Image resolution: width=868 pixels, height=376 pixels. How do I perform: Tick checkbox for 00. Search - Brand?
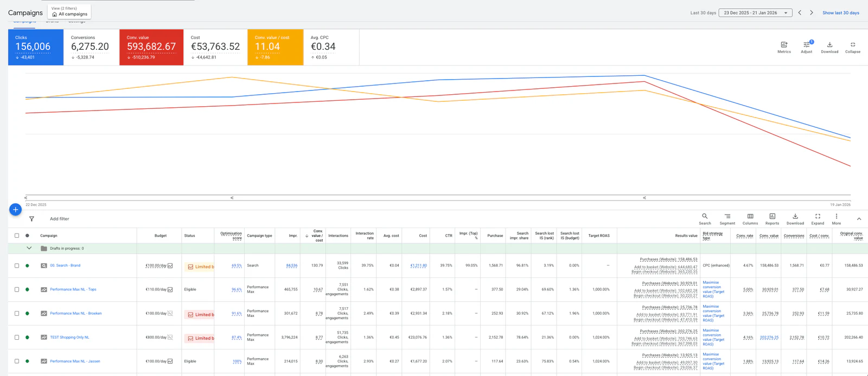point(17,265)
